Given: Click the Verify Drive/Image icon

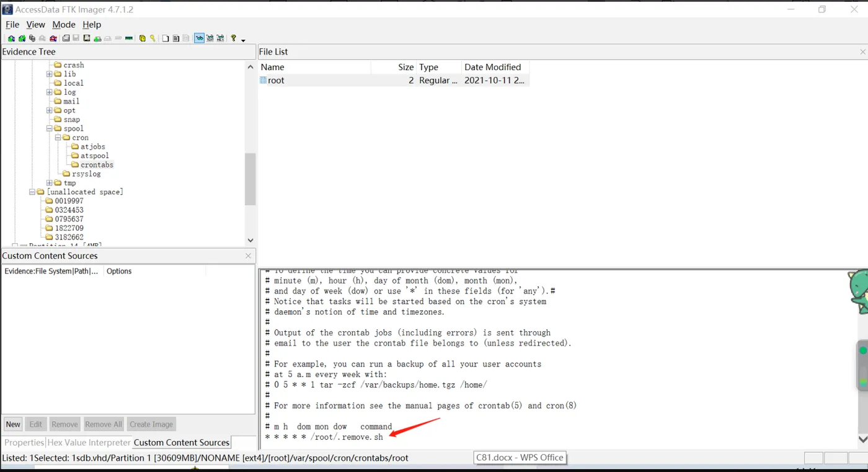Looking at the screenshot, I should pyautogui.click(x=118, y=38).
